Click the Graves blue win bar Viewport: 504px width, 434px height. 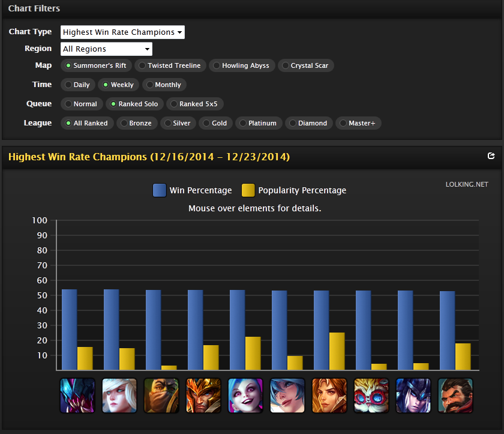click(448, 331)
